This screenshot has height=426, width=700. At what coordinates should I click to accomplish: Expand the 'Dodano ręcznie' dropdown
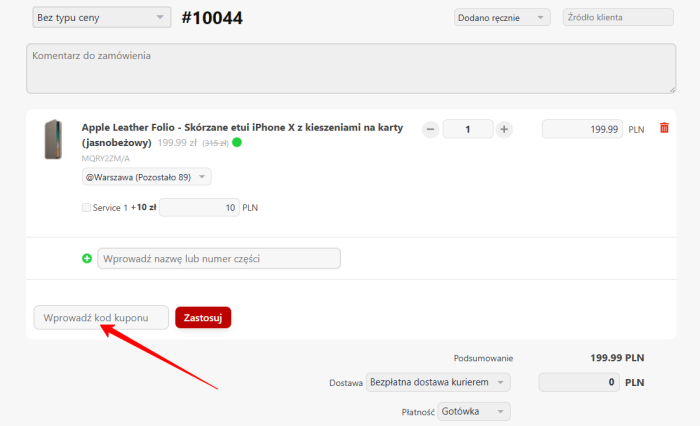point(501,18)
